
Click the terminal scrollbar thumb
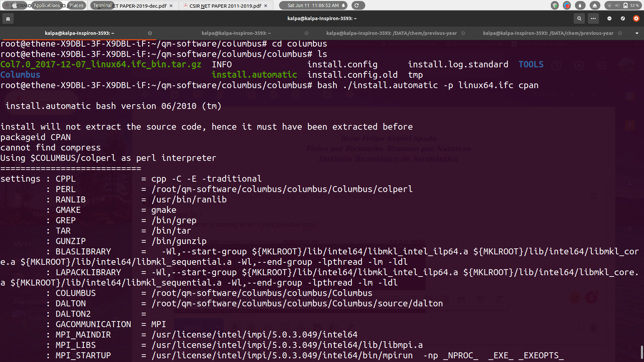tap(642, 352)
